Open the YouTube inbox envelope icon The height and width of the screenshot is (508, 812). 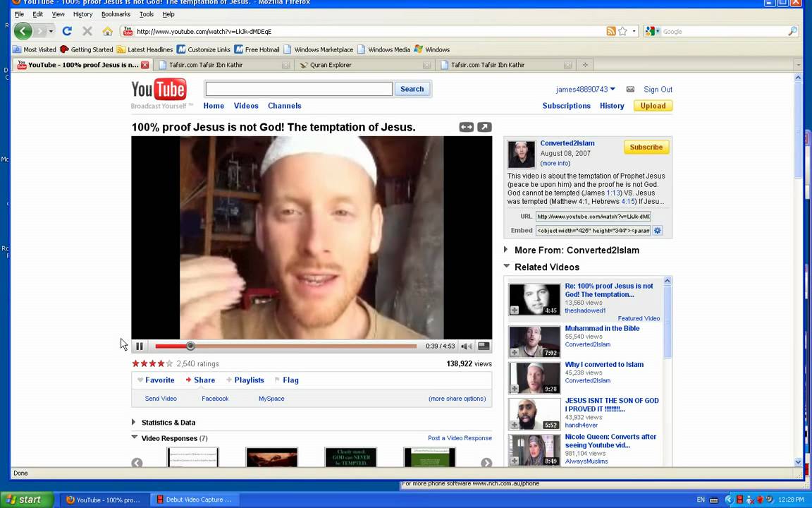[630, 89]
